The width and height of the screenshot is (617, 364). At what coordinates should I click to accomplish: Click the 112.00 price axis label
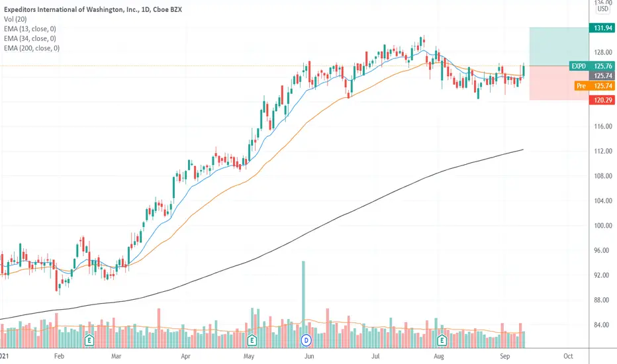coord(603,151)
